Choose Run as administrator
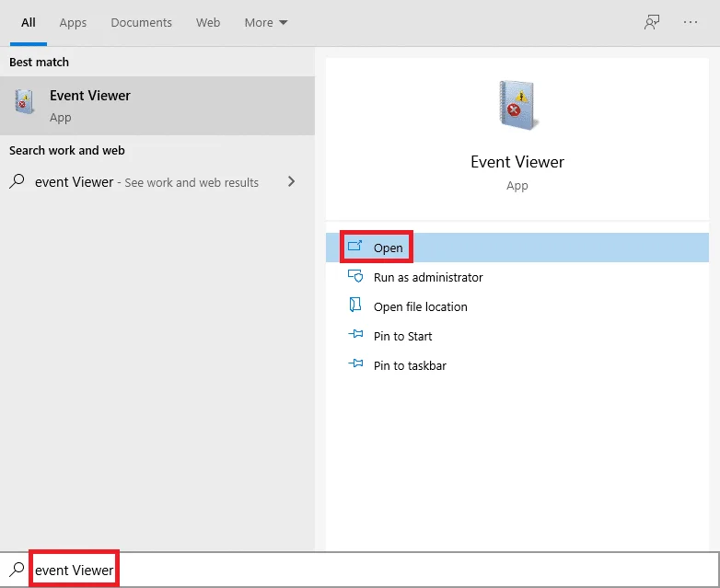This screenshot has height=588, width=720. tap(517, 277)
